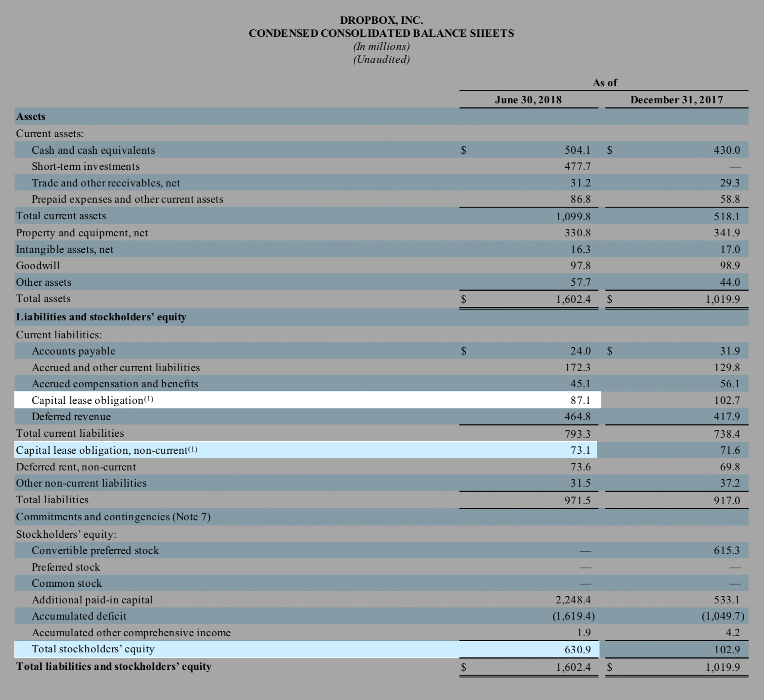Click the 45.1 accrued compensation value

point(581,384)
